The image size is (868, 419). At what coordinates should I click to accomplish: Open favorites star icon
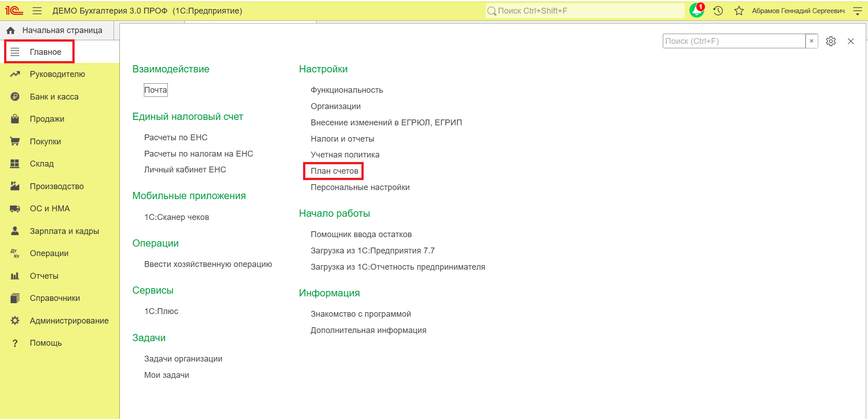[x=739, y=10]
